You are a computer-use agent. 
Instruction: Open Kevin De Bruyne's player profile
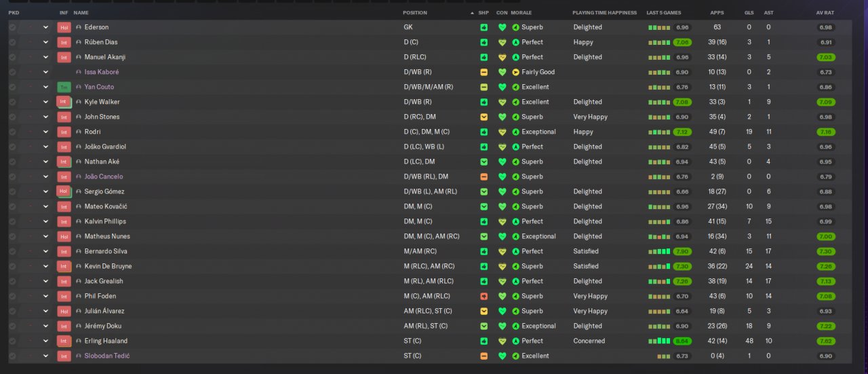pos(108,266)
